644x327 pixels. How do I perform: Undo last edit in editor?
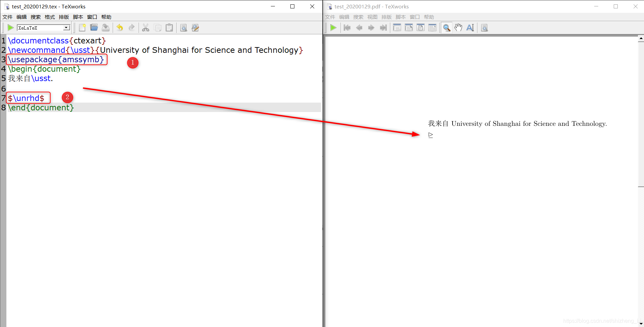click(120, 28)
